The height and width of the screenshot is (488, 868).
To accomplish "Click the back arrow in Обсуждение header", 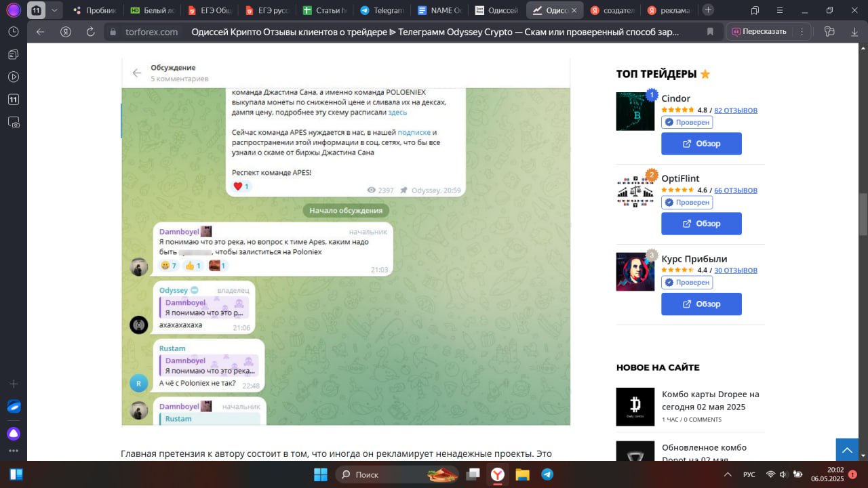I will pos(136,73).
